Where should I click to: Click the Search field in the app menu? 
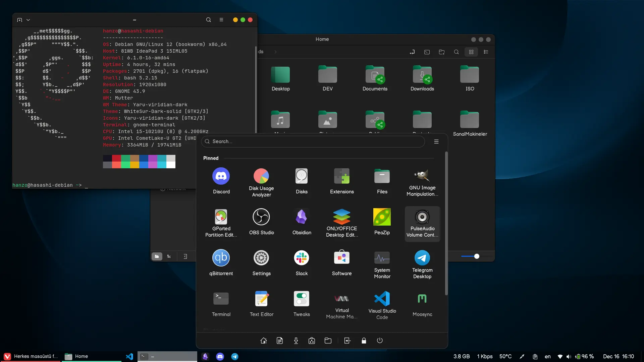pyautogui.click(x=313, y=141)
